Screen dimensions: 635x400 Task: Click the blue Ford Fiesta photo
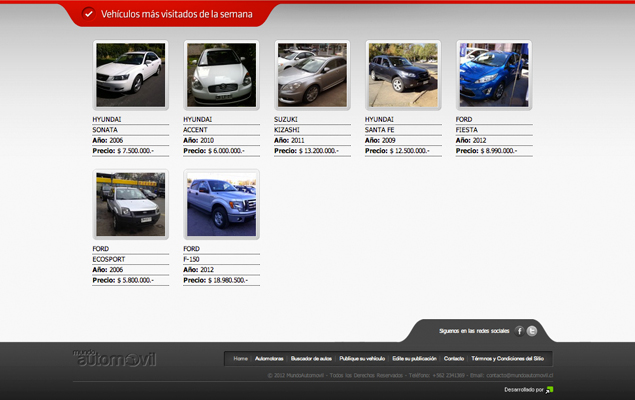[x=494, y=75]
